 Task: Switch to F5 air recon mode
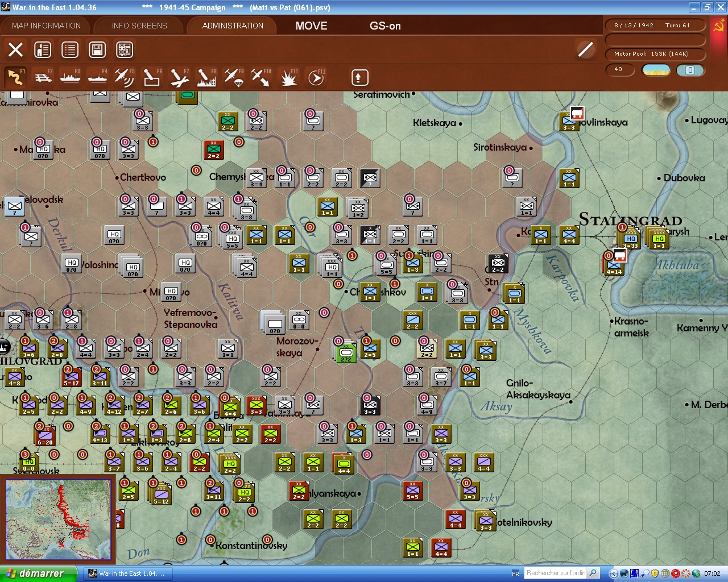click(125, 77)
